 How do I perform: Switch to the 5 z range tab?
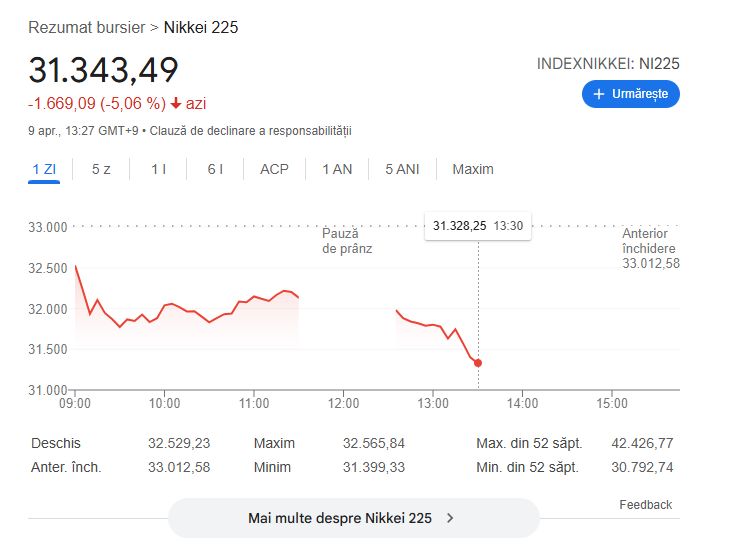tap(101, 169)
